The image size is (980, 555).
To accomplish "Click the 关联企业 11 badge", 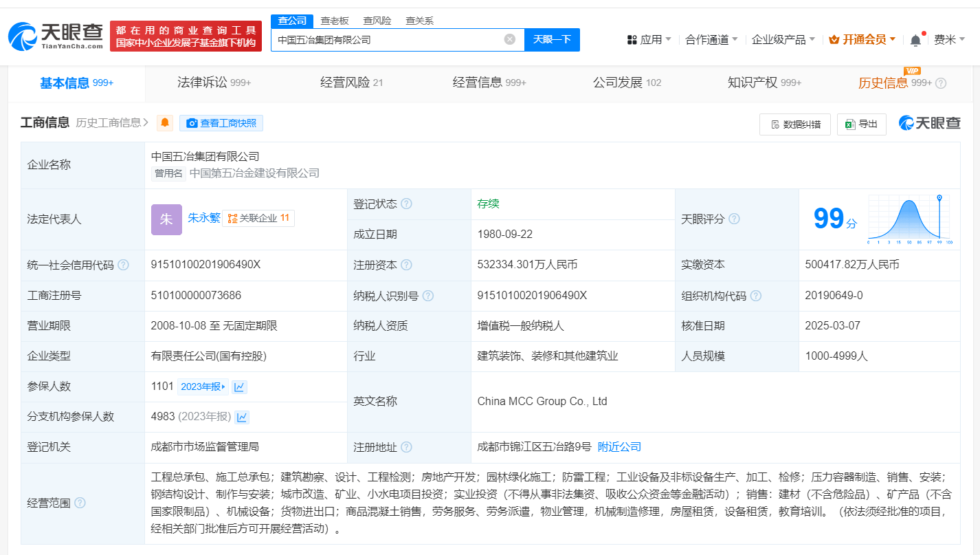I will click(258, 219).
